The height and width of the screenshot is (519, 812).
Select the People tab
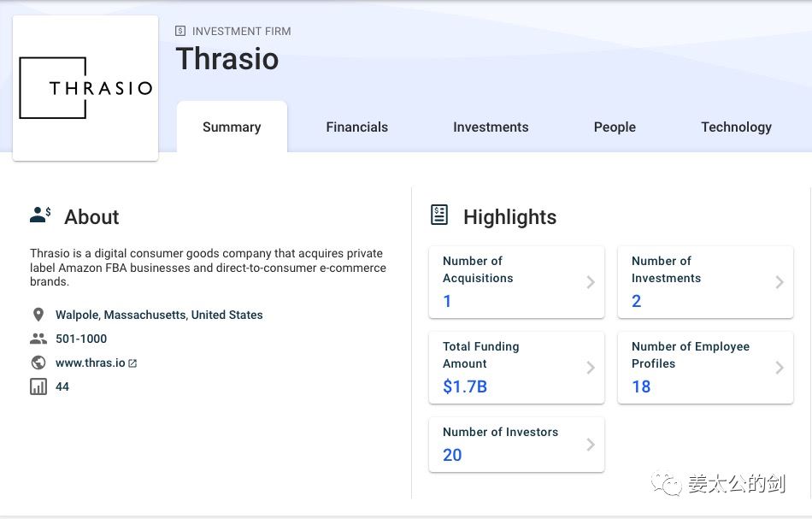click(615, 127)
